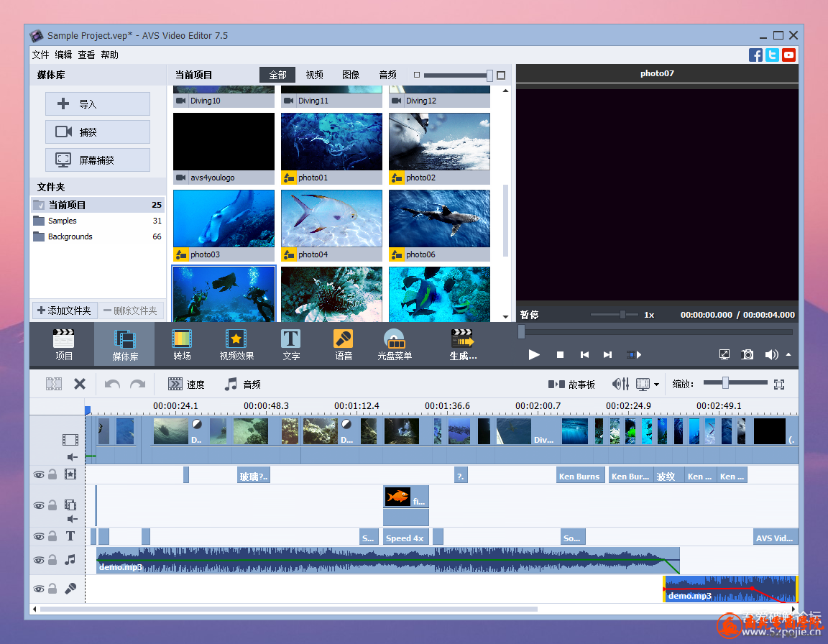Go to next frame

pyautogui.click(x=608, y=355)
